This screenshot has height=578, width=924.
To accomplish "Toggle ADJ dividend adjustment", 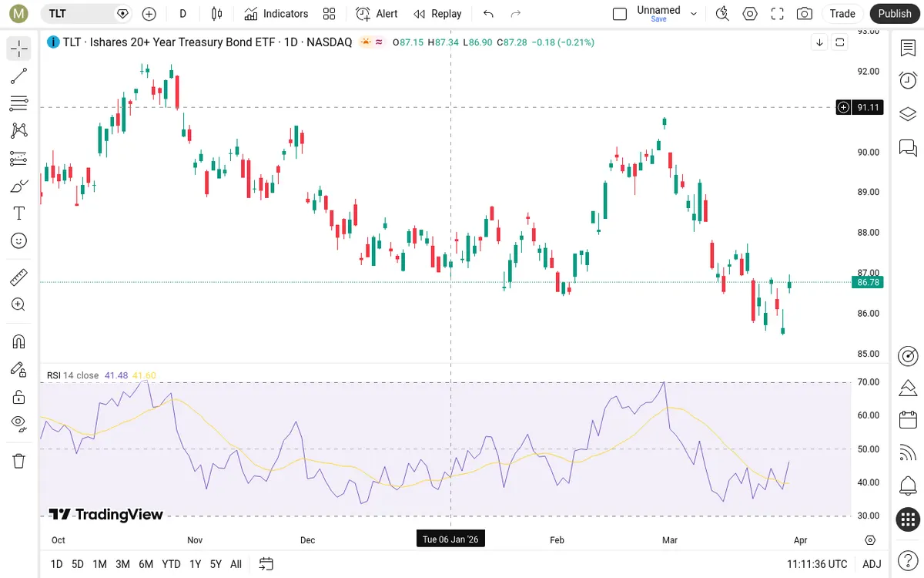I will pyautogui.click(x=872, y=564).
